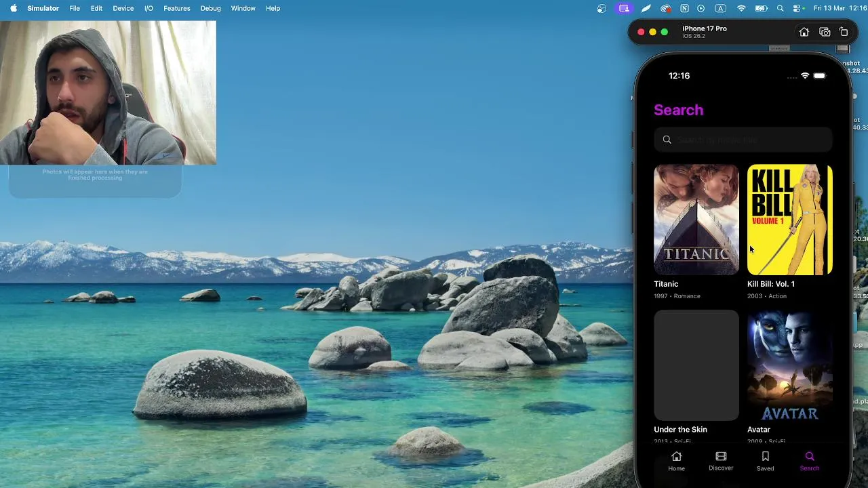Image resolution: width=868 pixels, height=488 pixels.
Task: Click the webcam video overlay
Action: pyautogui.click(x=108, y=93)
